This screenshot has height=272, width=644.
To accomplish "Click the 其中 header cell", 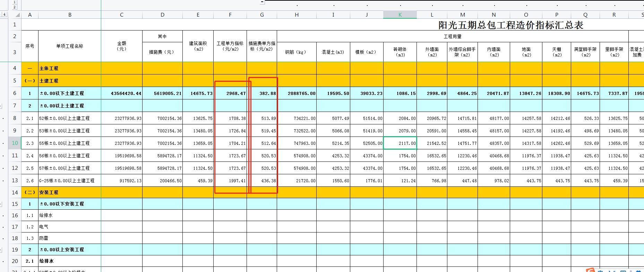I will pos(162,36).
